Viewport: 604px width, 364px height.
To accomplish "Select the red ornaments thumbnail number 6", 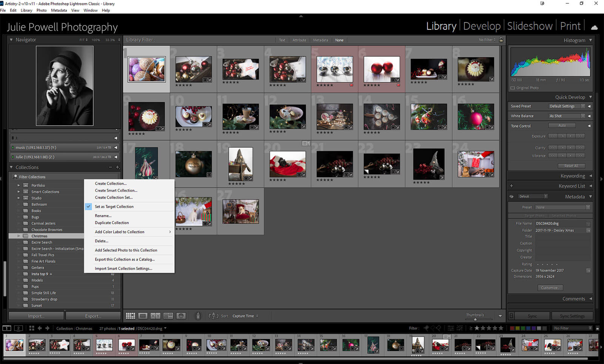I will click(x=382, y=69).
